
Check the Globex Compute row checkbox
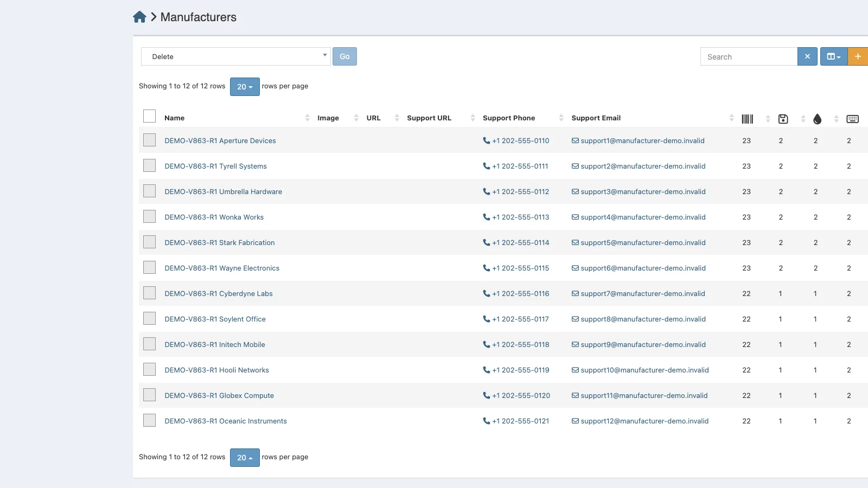point(149,395)
